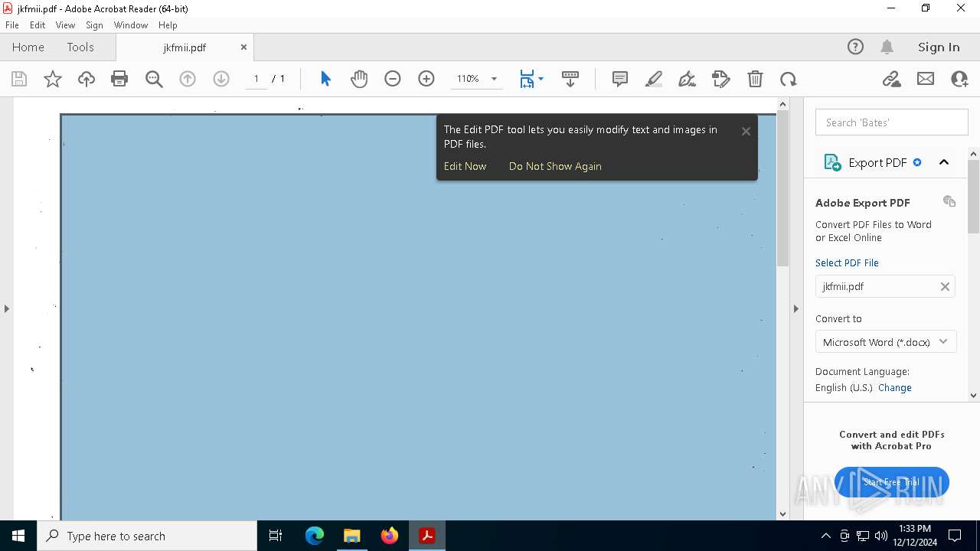Switch to the Home tab
Viewport: 980px width, 551px height.
coord(28,47)
